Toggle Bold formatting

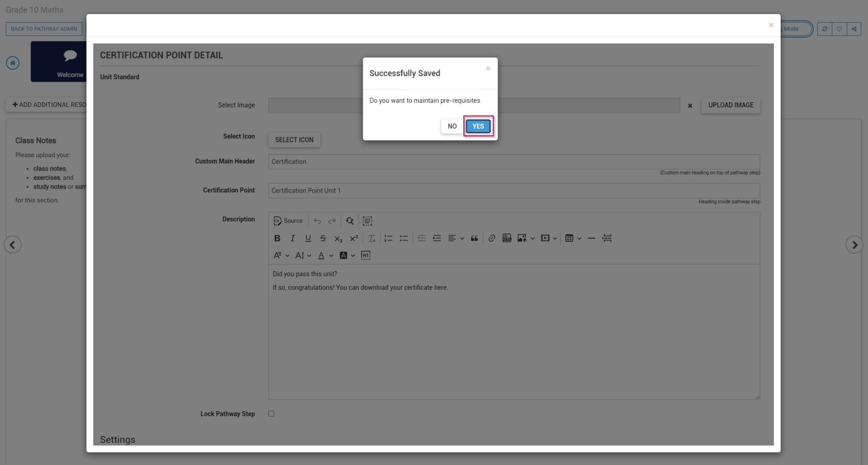coord(277,238)
